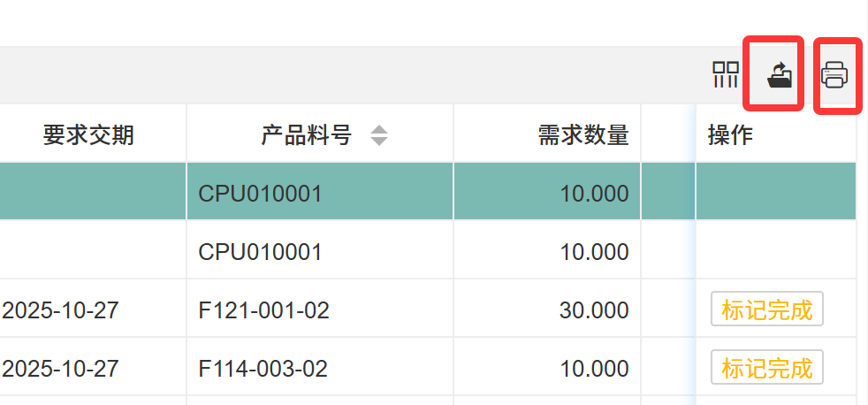
Task: Click the 要求交期 column header
Action: pyautogui.click(x=88, y=134)
